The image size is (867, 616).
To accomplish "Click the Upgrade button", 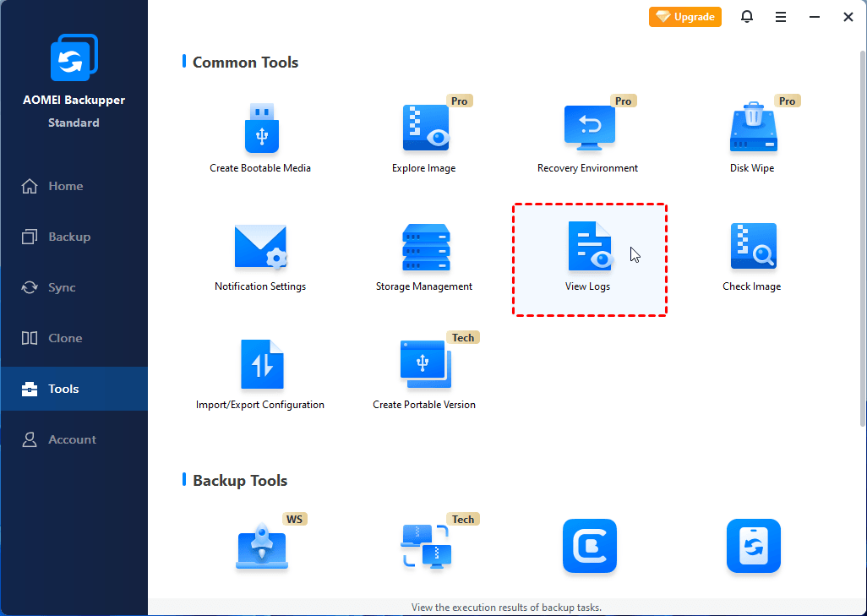I will (x=685, y=17).
